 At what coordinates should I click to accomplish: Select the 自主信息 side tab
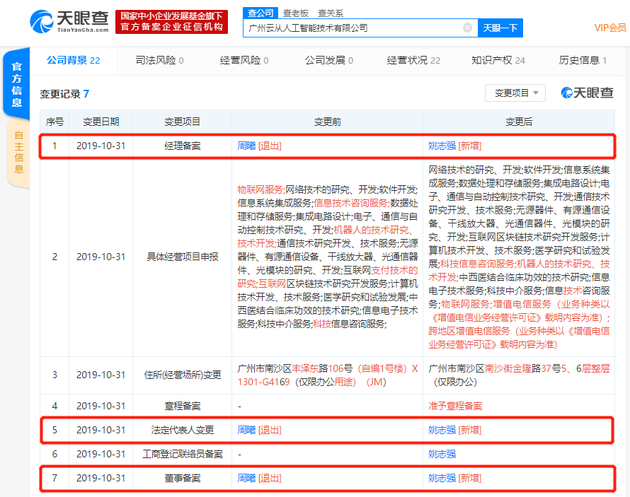(18, 153)
